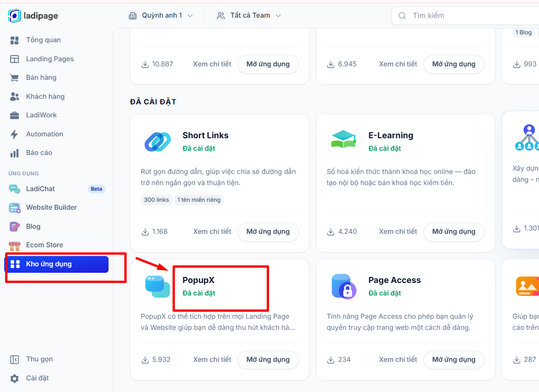Click Mở ứng dụng for E-Learning
The width and height of the screenshot is (539, 392).
454,232
